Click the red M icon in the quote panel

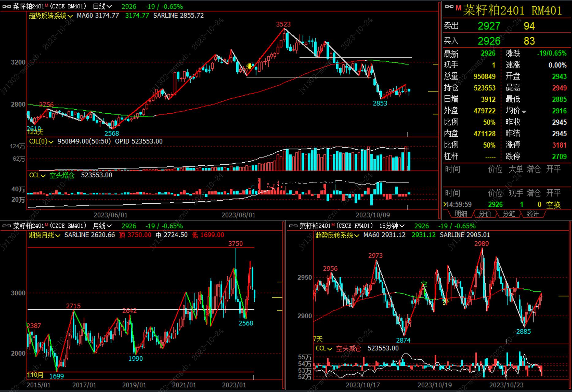point(458,8)
